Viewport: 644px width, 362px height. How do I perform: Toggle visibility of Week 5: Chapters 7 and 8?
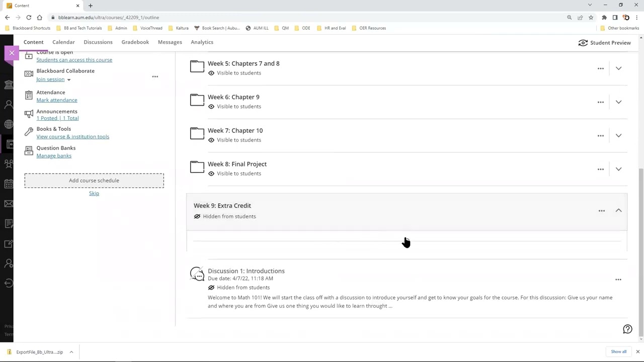[x=234, y=73]
